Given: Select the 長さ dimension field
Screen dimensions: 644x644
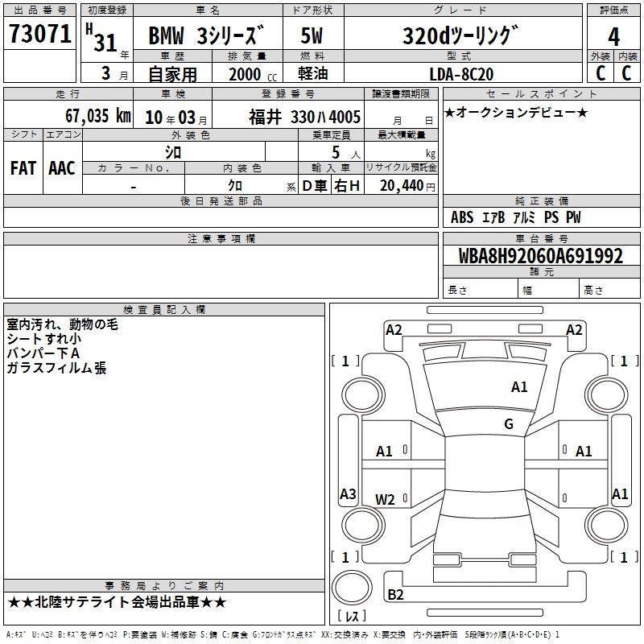Looking at the screenshot, I should pos(481,288).
